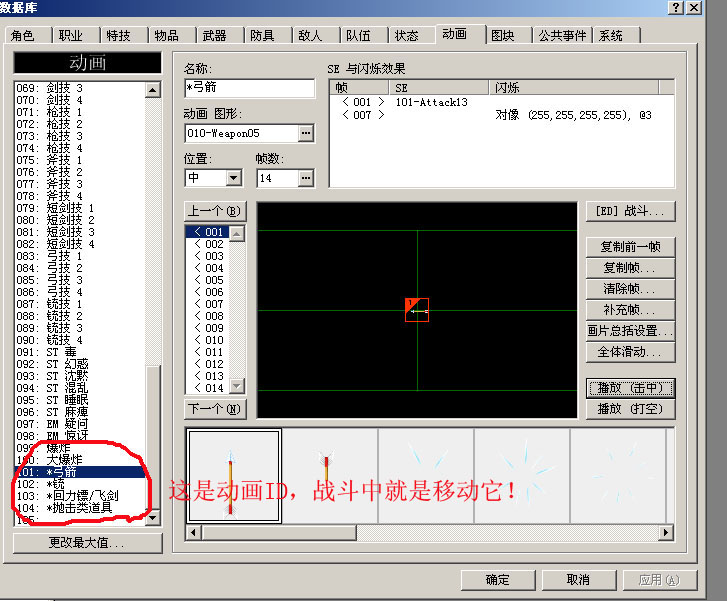Select animation 103: *回力镖/飞剑

tap(80, 496)
